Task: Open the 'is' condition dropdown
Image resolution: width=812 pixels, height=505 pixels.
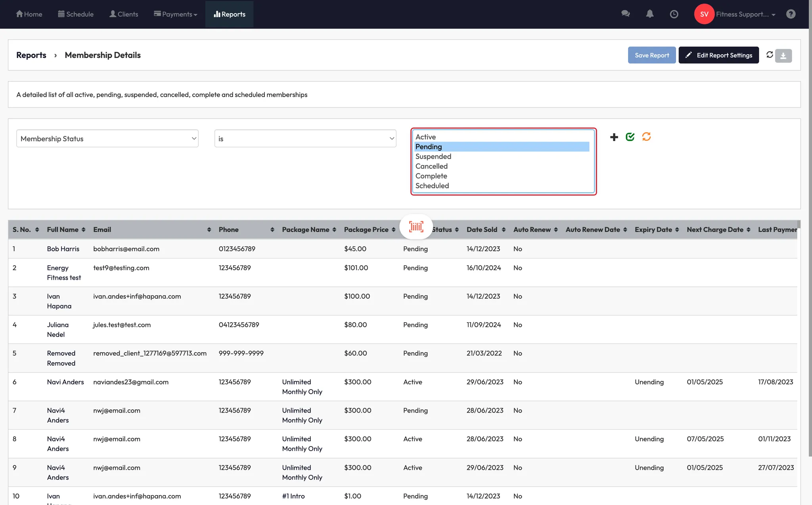Action: (x=305, y=138)
